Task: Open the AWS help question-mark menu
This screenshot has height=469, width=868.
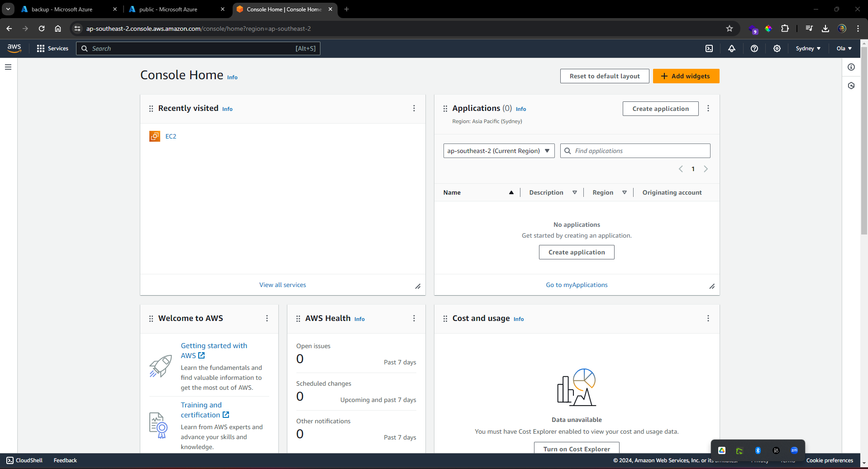Action: pyautogui.click(x=754, y=48)
